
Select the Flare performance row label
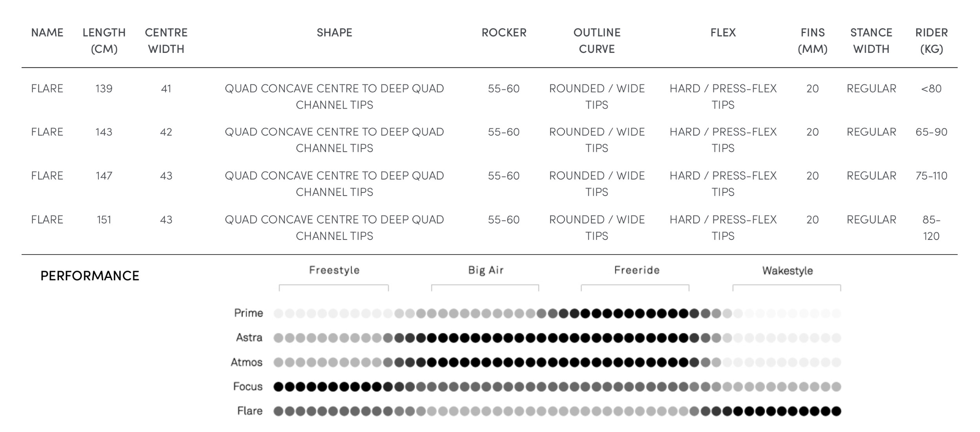[x=250, y=411]
